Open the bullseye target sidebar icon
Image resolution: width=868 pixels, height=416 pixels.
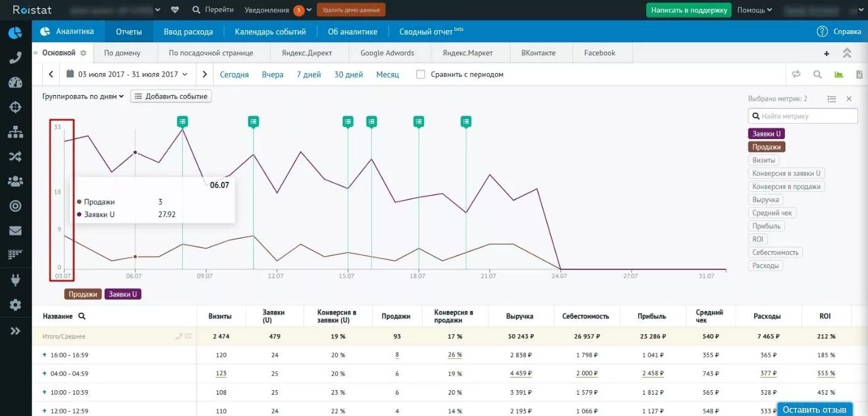pyautogui.click(x=15, y=206)
